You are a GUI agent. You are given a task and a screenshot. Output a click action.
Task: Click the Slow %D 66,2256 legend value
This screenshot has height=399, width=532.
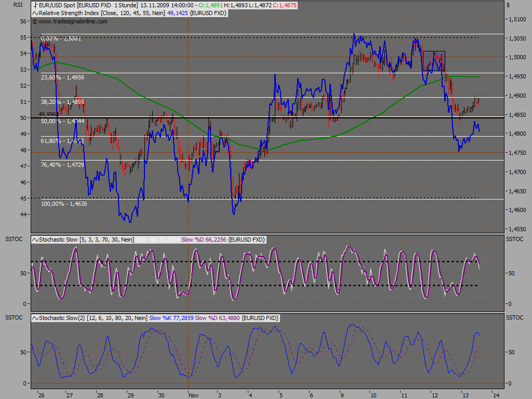[x=204, y=240]
